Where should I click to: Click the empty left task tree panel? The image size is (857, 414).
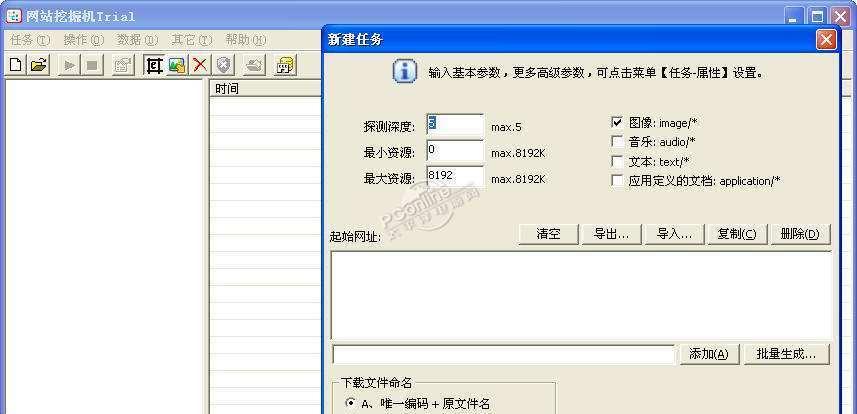(x=104, y=246)
